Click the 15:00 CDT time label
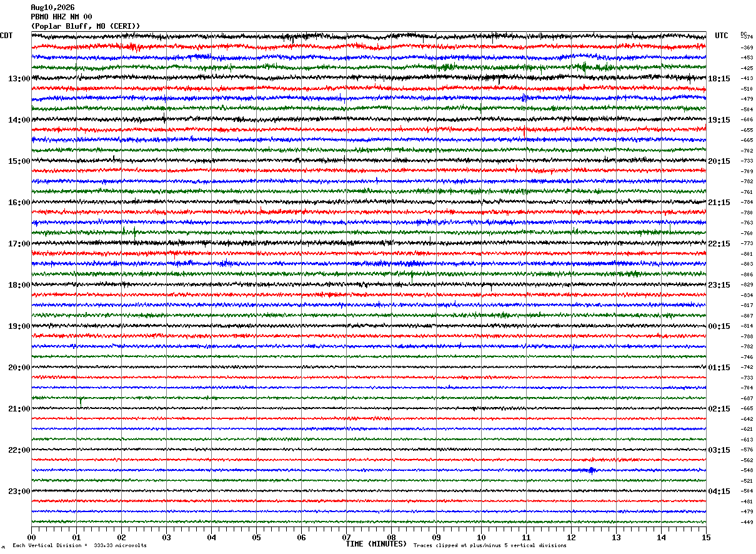756x554 pixels. (19, 161)
